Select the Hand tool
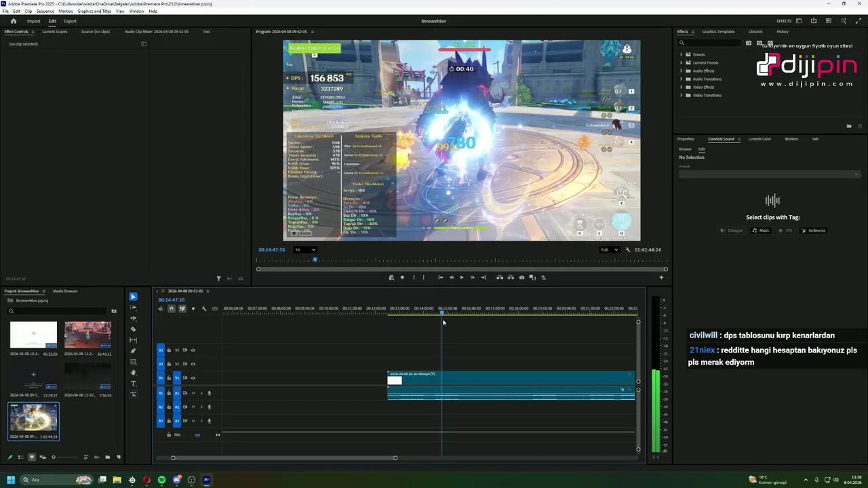The width and height of the screenshot is (868, 488). tap(133, 373)
